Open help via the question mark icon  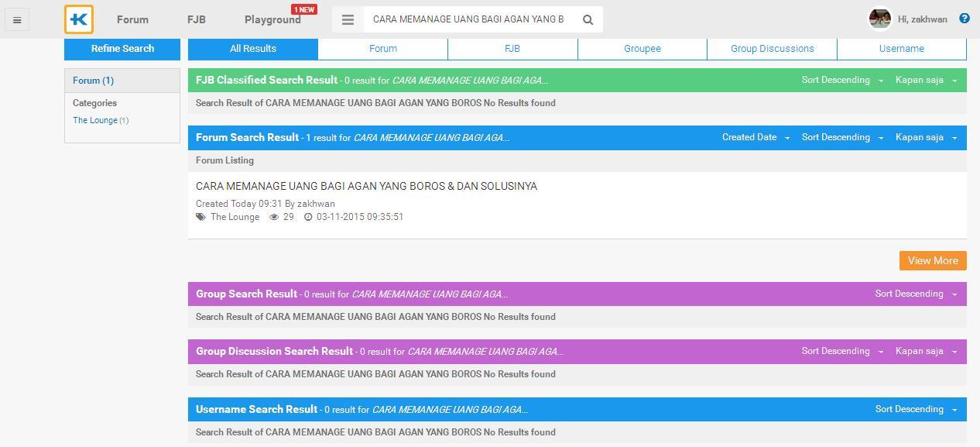coord(964,19)
